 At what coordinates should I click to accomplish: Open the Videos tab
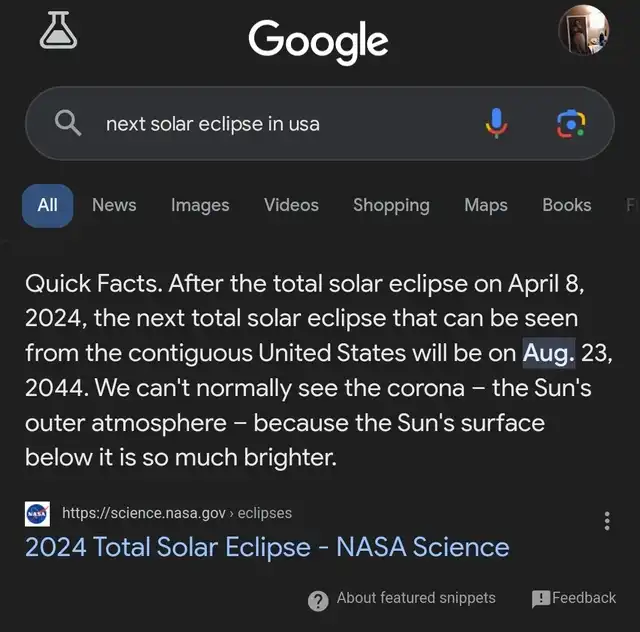click(x=291, y=205)
